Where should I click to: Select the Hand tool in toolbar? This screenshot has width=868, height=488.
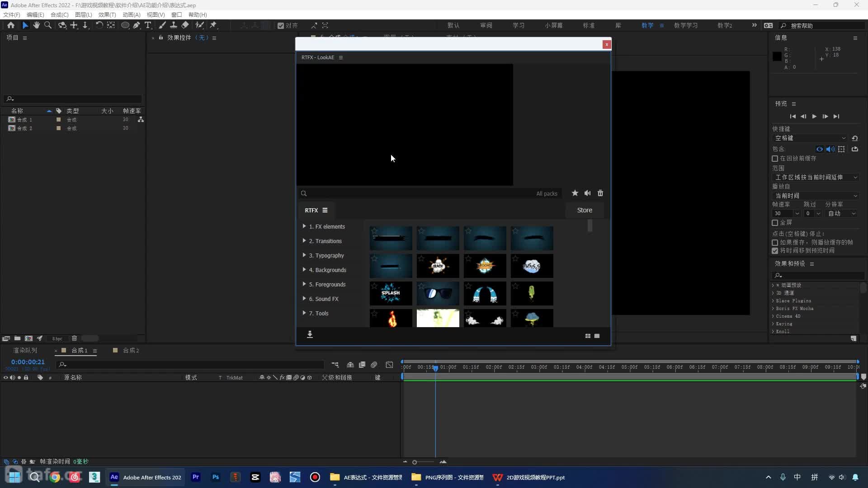pos(37,25)
